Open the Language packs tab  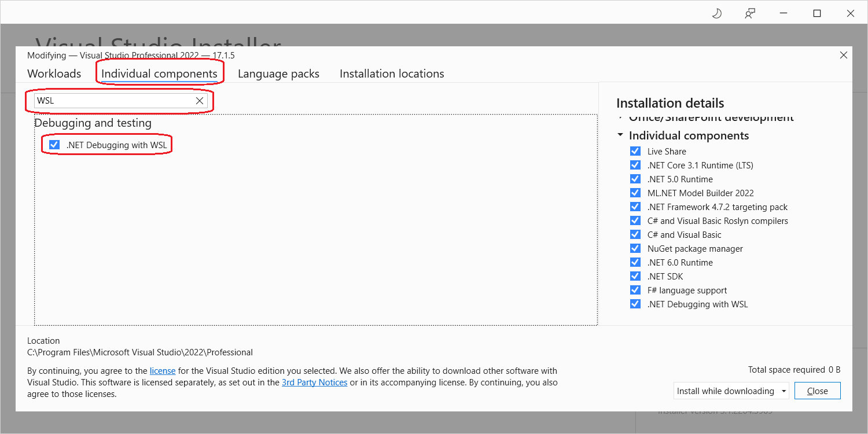tap(278, 73)
